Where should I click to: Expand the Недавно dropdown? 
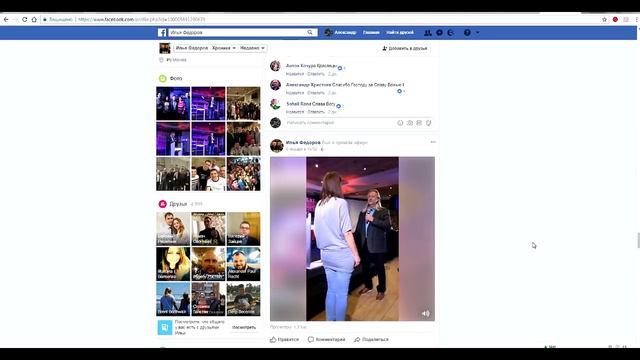click(x=252, y=48)
